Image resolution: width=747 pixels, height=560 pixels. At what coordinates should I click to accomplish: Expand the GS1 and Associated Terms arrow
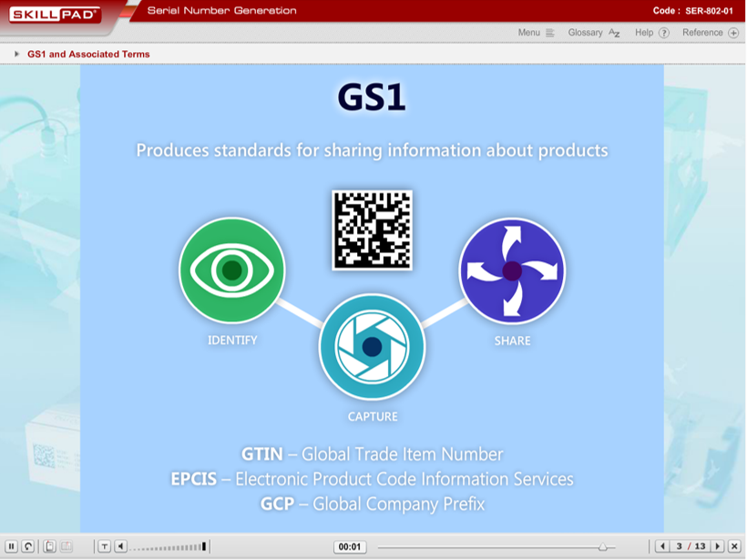16,54
